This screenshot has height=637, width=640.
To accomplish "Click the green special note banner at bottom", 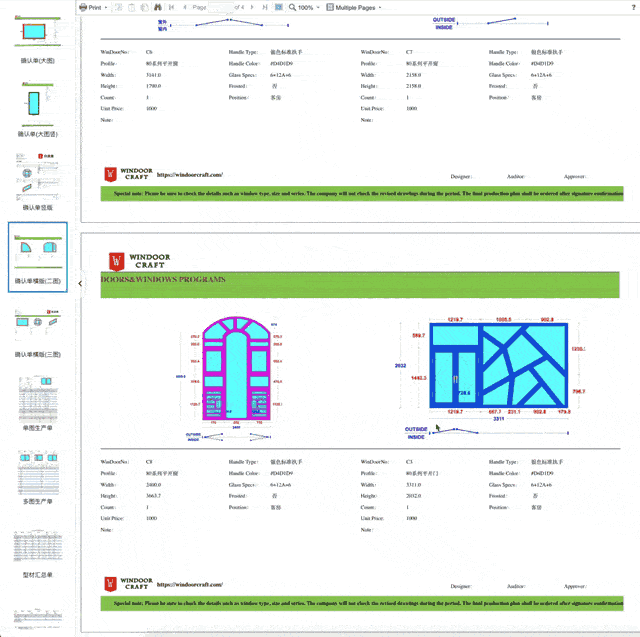I will pyautogui.click(x=362, y=603).
